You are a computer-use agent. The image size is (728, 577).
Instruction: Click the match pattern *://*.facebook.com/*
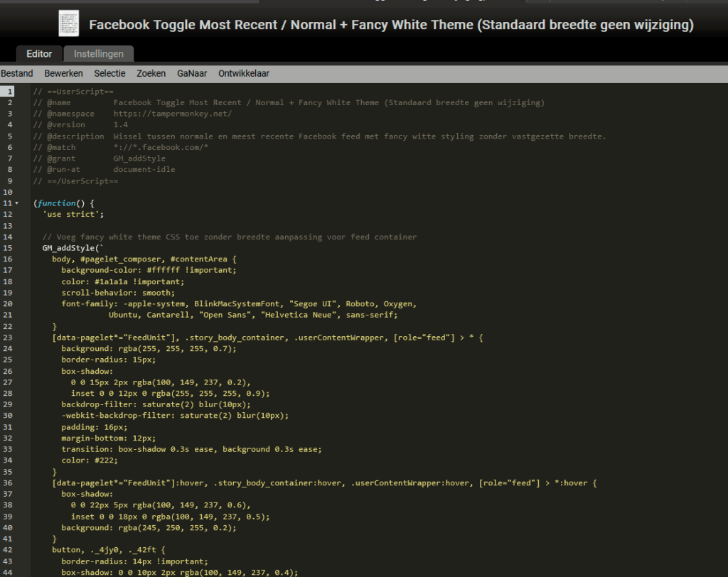(x=161, y=147)
